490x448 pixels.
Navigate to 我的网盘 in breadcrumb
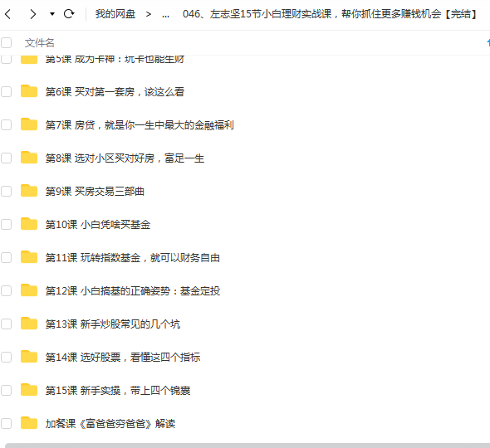point(115,14)
